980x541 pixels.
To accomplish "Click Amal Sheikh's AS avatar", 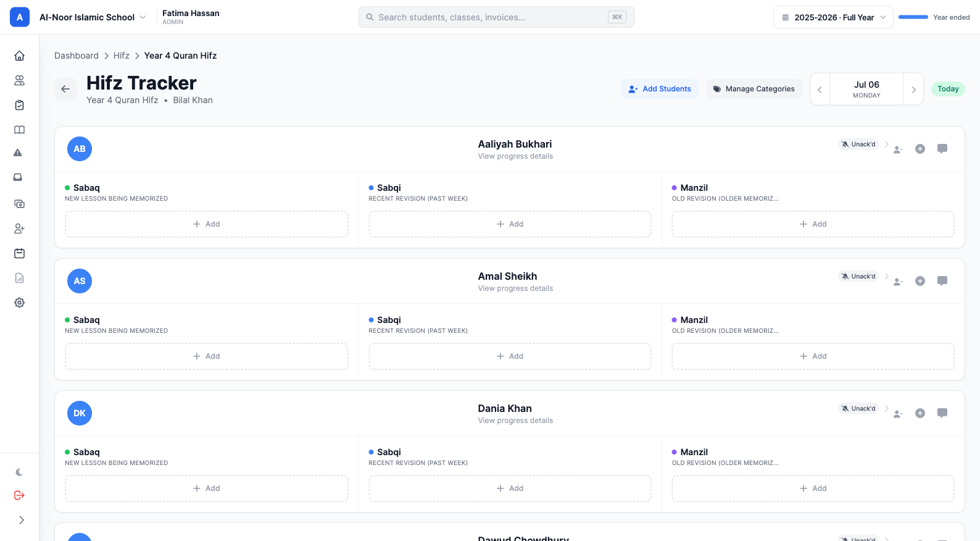I will click(x=80, y=281).
